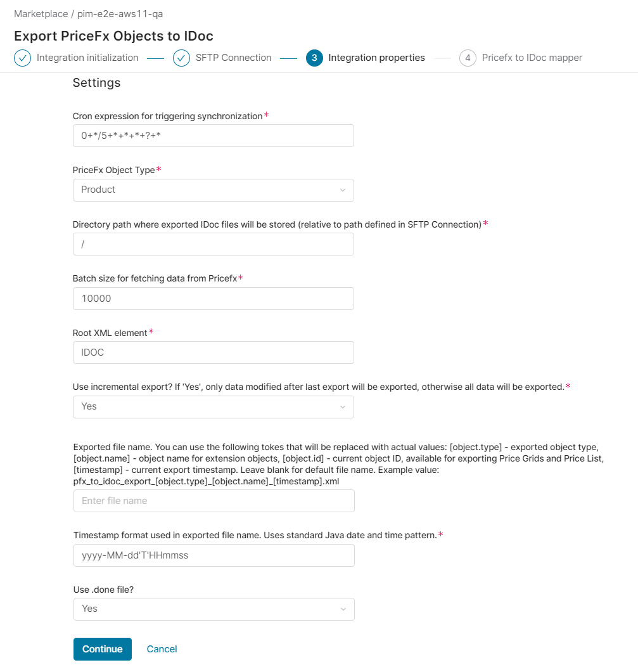Click the incremental export chevron arrow

pos(343,407)
